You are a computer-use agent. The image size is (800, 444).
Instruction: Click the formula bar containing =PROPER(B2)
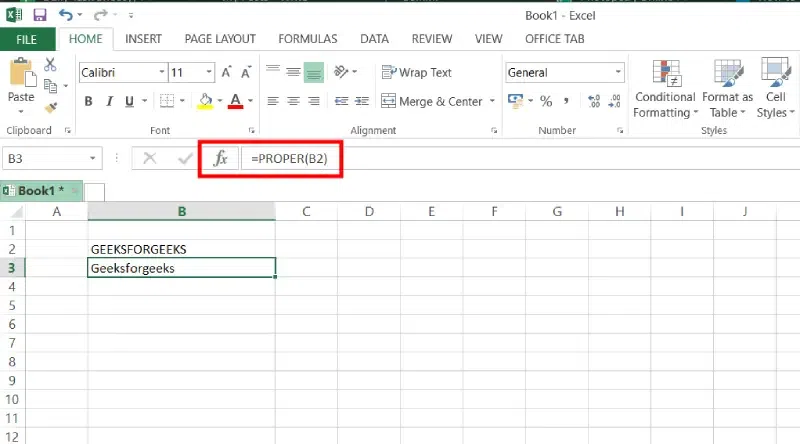click(x=520, y=159)
